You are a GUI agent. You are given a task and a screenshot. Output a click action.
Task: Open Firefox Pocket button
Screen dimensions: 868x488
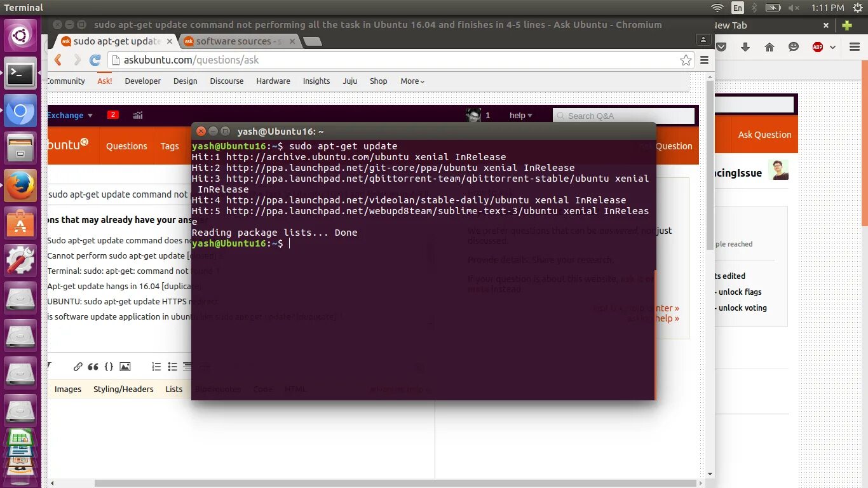coord(721,47)
